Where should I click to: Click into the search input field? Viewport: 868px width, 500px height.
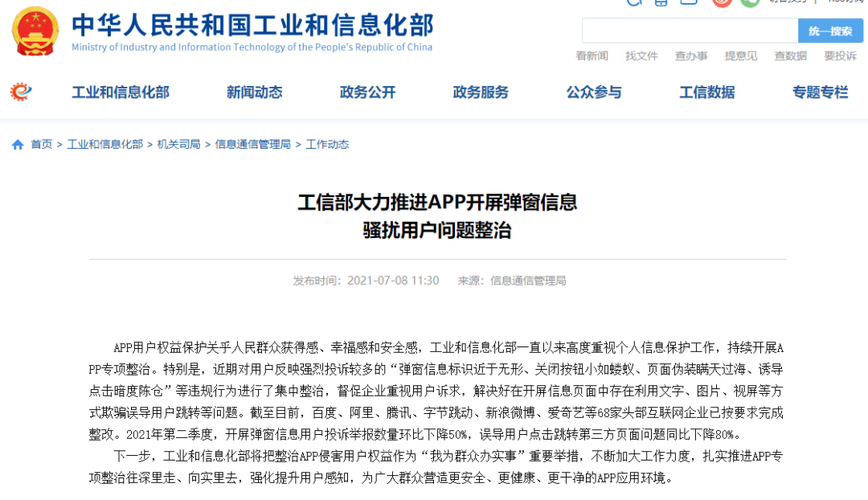click(x=689, y=31)
